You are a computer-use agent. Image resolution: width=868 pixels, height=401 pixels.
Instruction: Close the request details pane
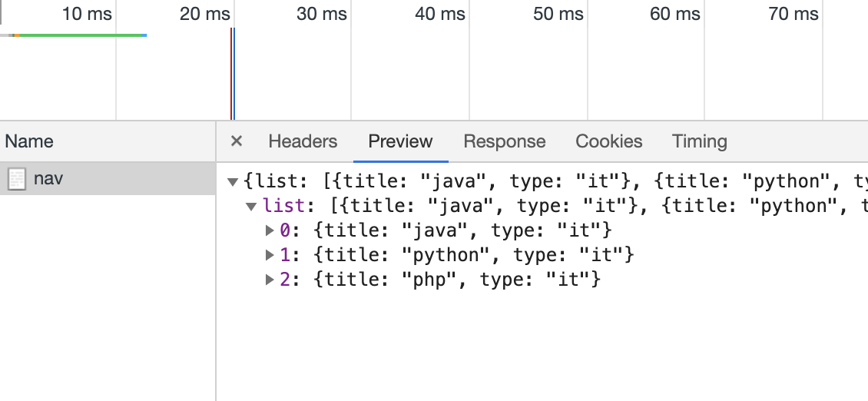click(237, 141)
